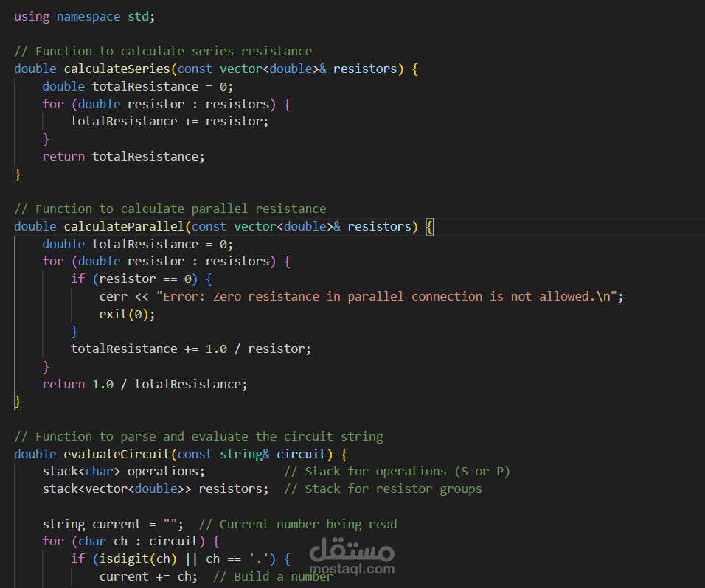
Task: Click the 'cerr' token
Action: point(114,296)
